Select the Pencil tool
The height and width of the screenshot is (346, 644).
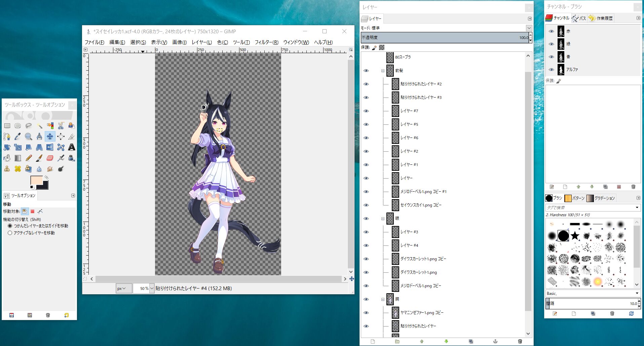click(x=29, y=158)
